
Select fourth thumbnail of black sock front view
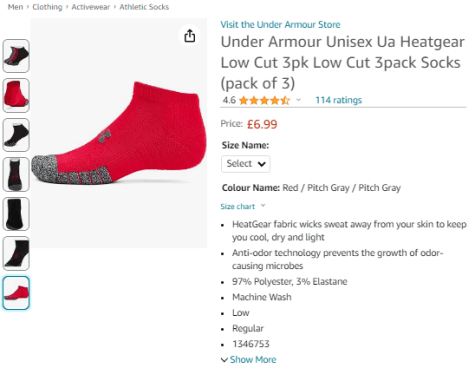click(x=16, y=174)
